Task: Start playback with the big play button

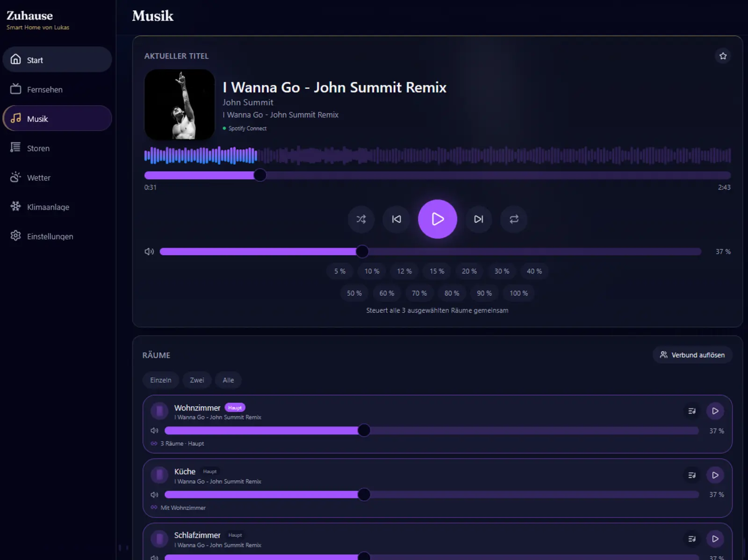Action: point(438,219)
